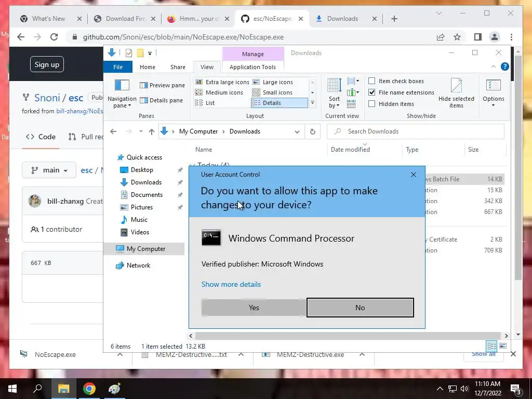532x399 pixels.
Task: Open the Application Tools ribbon tab
Action: (x=252, y=67)
